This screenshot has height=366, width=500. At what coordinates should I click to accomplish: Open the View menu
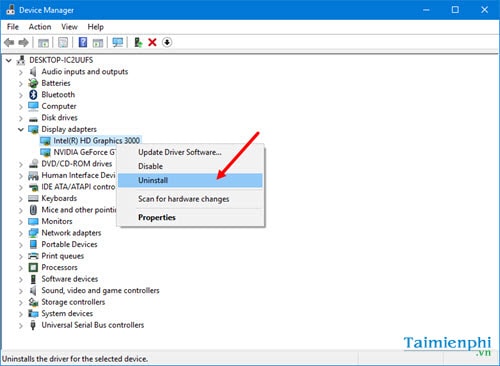coord(69,27)
